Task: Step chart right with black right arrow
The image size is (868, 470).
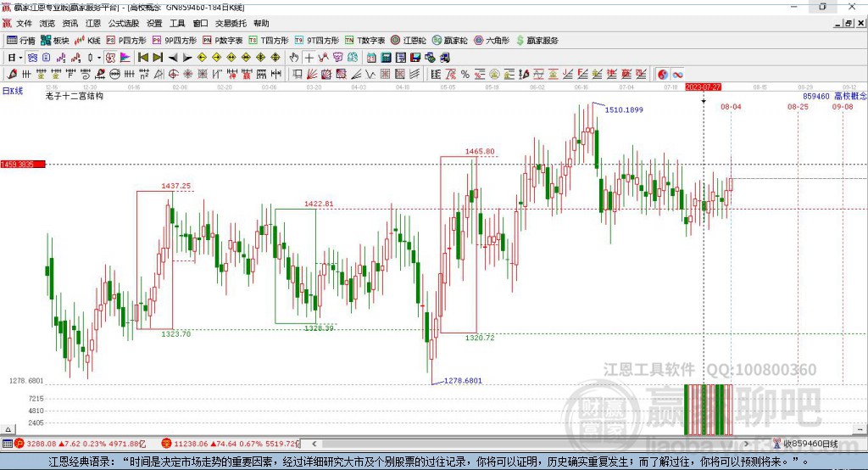Action: (x=187, y=58)
